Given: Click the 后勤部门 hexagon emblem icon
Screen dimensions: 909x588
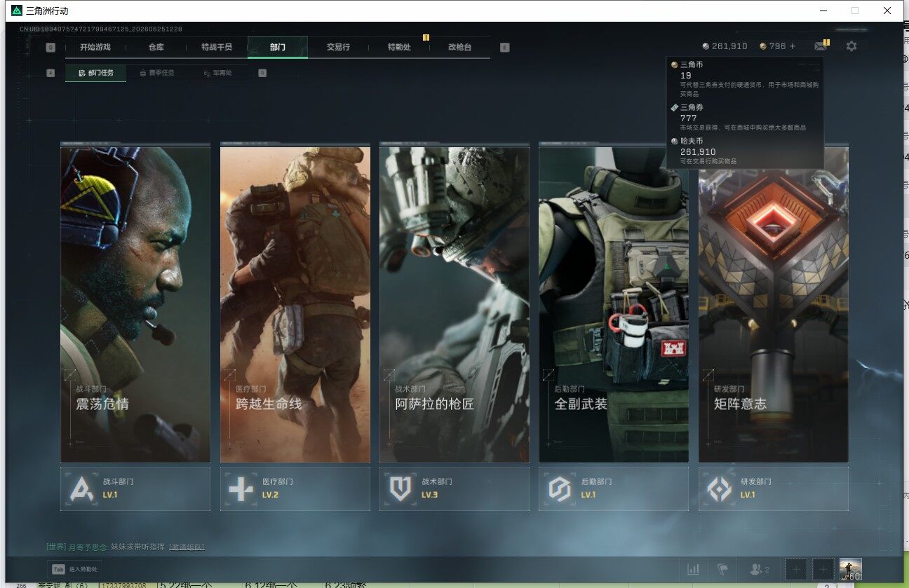Looking at the screenshot, I should pyautogui.click(x=560, y=488).
